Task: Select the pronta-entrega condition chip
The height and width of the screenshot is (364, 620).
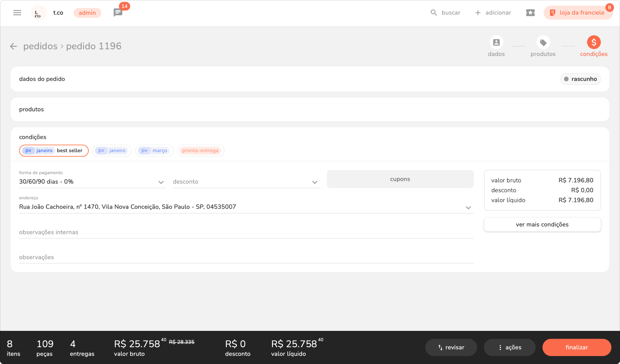Action: pos(201,151)
